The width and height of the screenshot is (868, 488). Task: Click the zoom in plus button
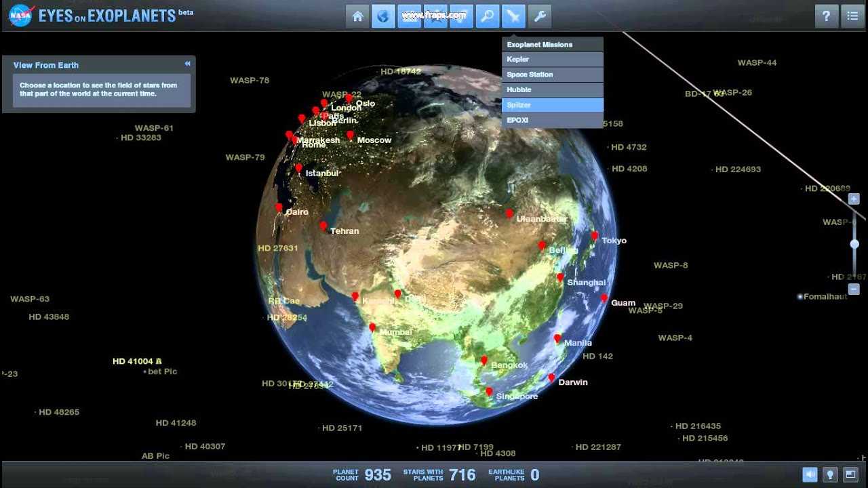coord(854,199)
